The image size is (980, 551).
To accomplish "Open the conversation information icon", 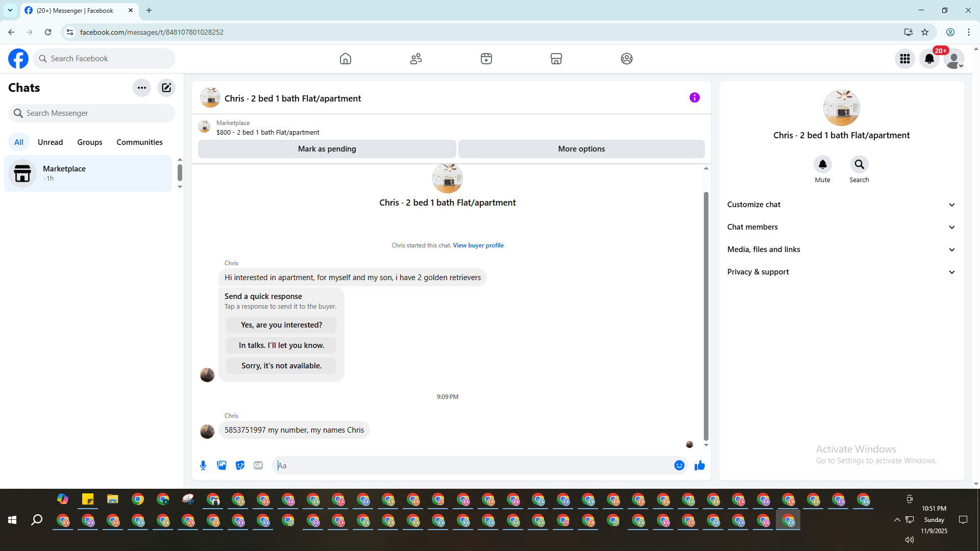I will (x=695, y=97).
